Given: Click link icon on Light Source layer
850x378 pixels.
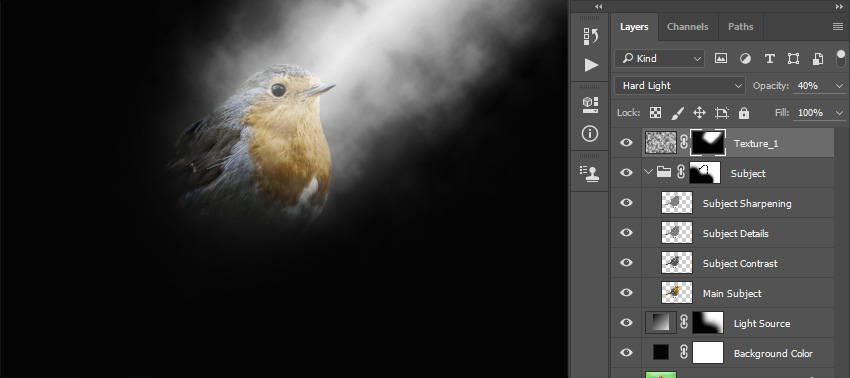Looking at the screenshot, I should (x=684, y=323).
